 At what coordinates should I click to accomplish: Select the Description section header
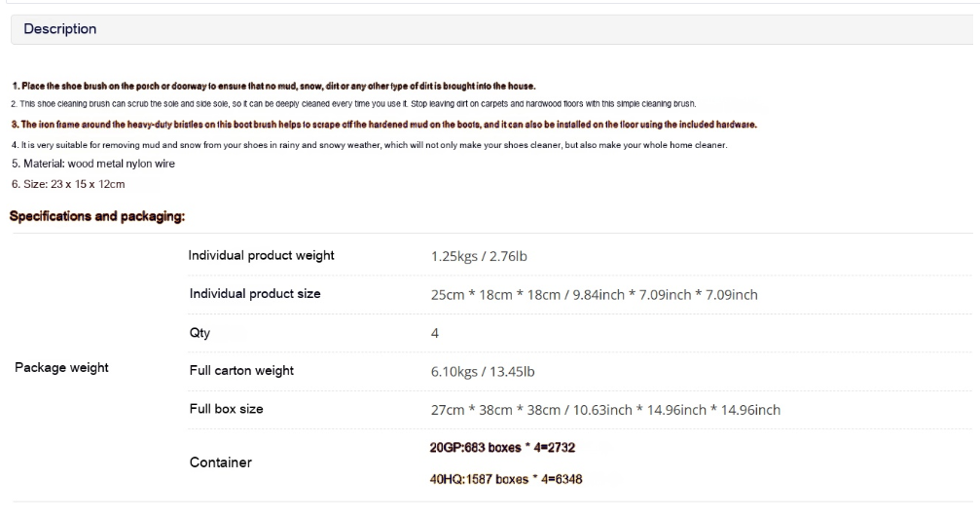pyautogui.click(x=59, y=29)
